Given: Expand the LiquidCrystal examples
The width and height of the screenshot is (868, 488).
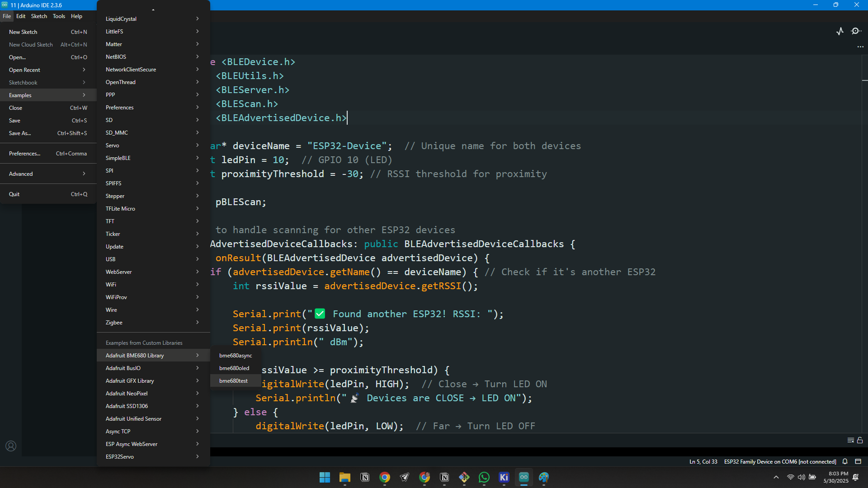Looking at the screenshot, I should click(x=153, y=19).
